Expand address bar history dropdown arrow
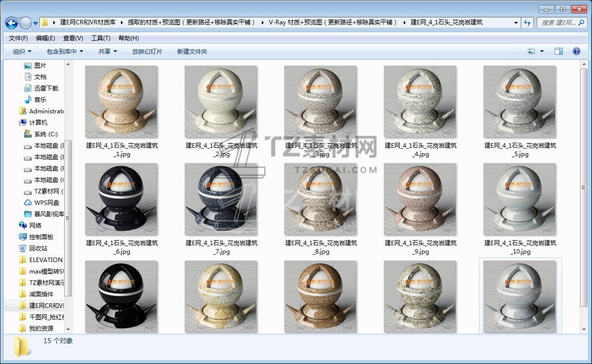The image size is (592, 364). point(516,23)
